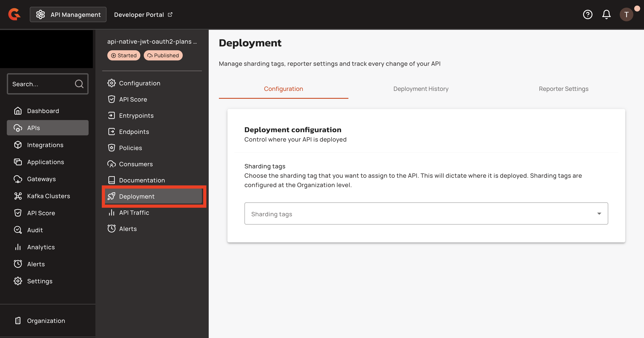The image size is (644, 338).
Task: Click the user avatar T icon
Action: tap(626, 14)
